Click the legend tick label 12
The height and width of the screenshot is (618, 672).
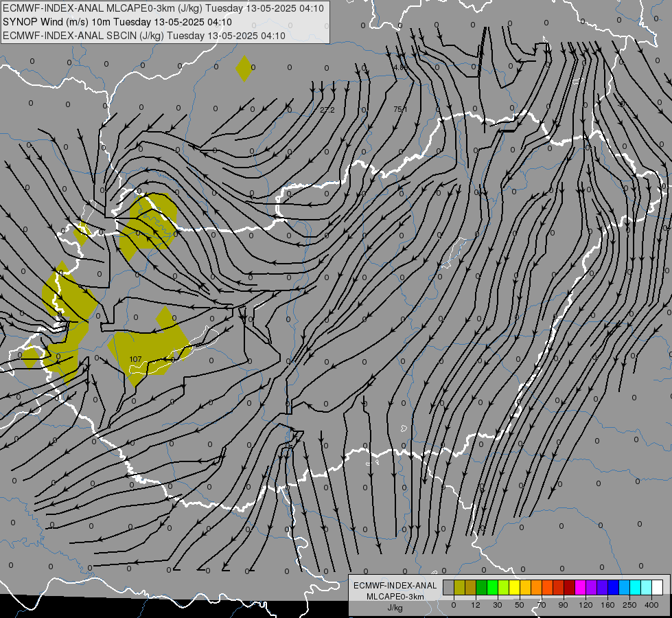click(x=476, y=605)
